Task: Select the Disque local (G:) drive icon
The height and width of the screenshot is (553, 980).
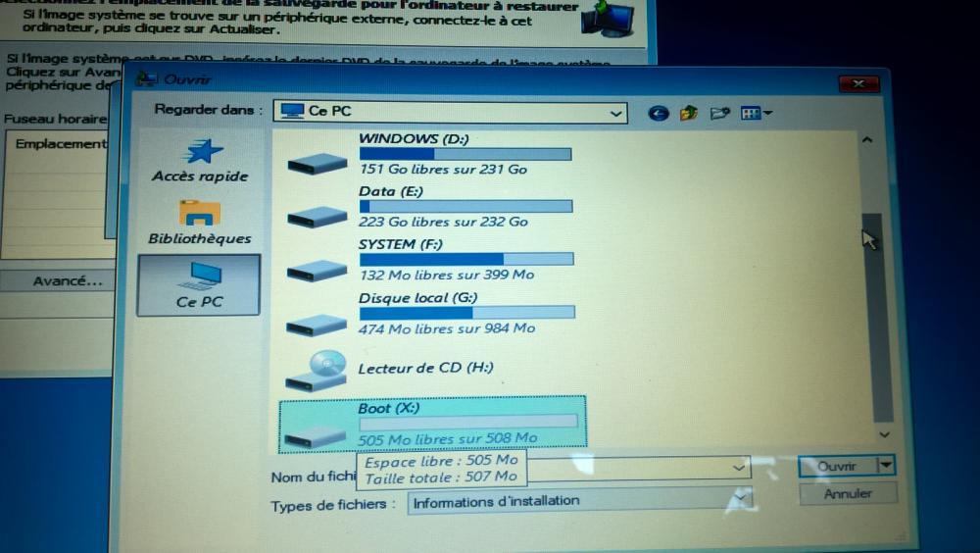Action: point(317,325)
